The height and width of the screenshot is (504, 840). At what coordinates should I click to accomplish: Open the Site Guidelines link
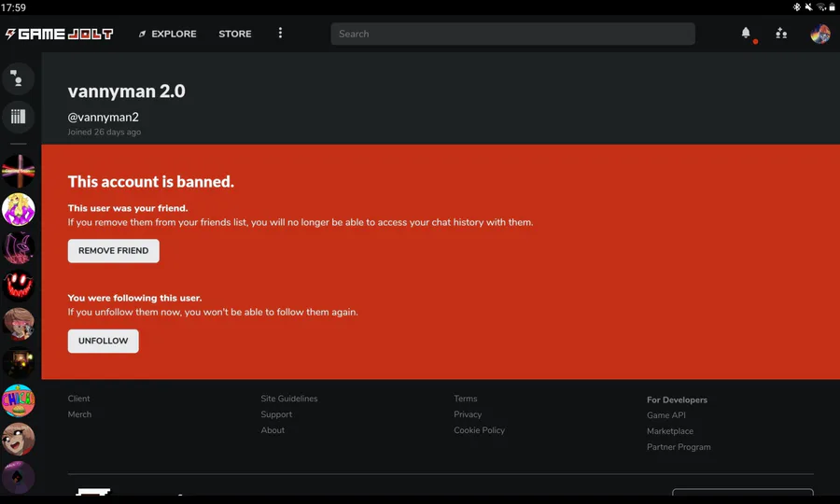(x=289, y=399)
